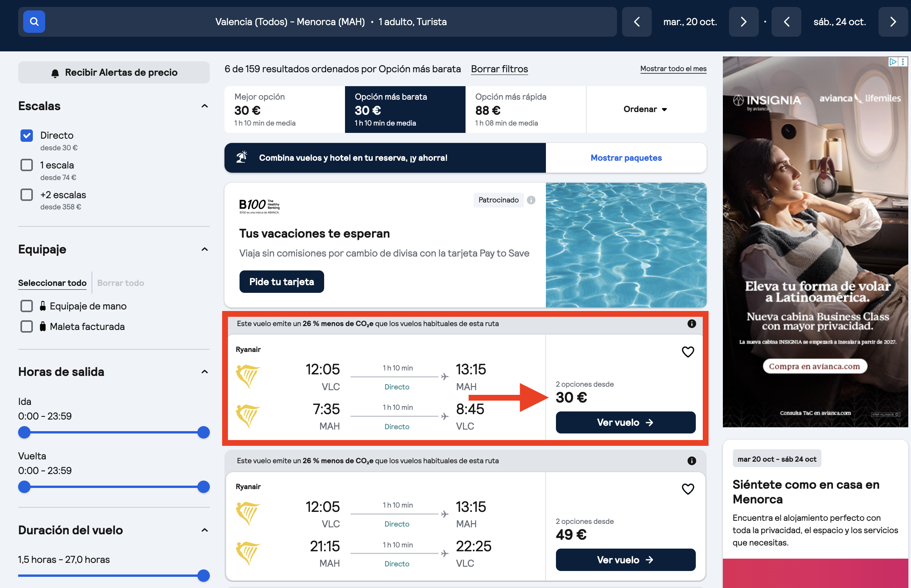Click Recibir Alertas de precio button
The width and height of the screenshot is (911, 588).
coord(114,73)
